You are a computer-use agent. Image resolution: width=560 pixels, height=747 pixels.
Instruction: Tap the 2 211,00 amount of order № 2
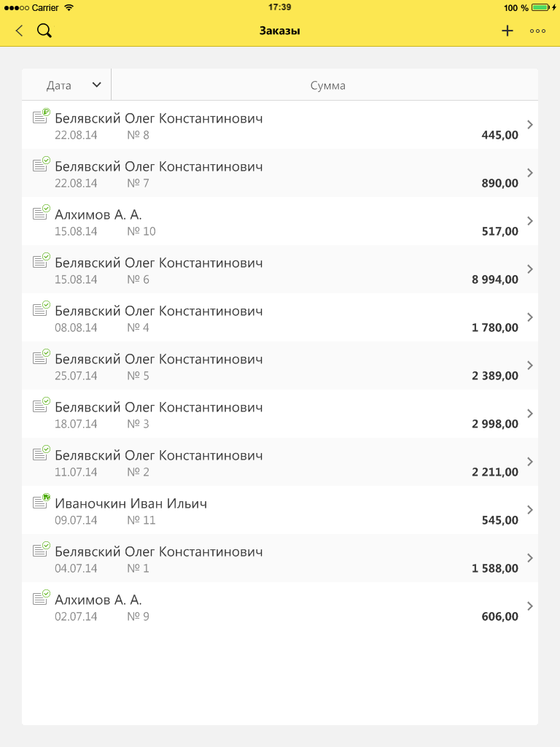[495, 472]
